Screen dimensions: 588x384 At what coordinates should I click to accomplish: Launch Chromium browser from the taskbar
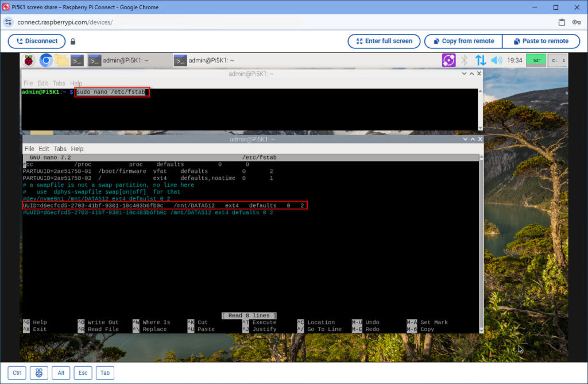pos(46,60)
